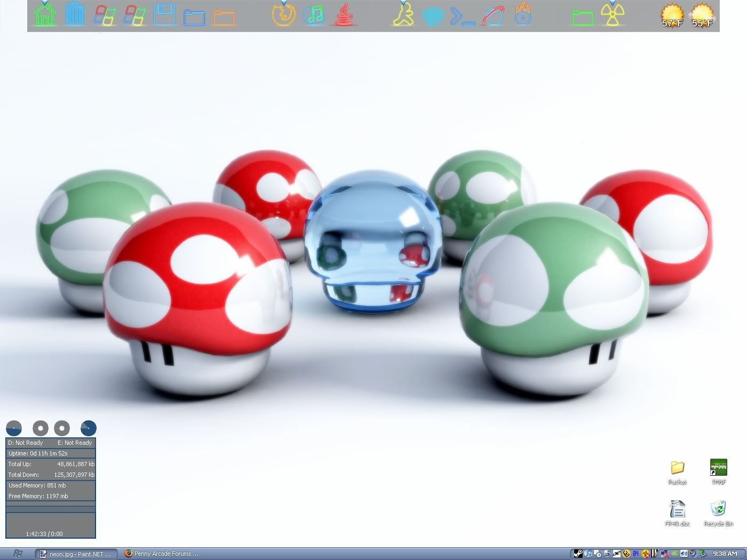This screenshot has height=560, width=747.
Task: Click the blue floppy disk dock icon
Action: (x=164, y=15)
